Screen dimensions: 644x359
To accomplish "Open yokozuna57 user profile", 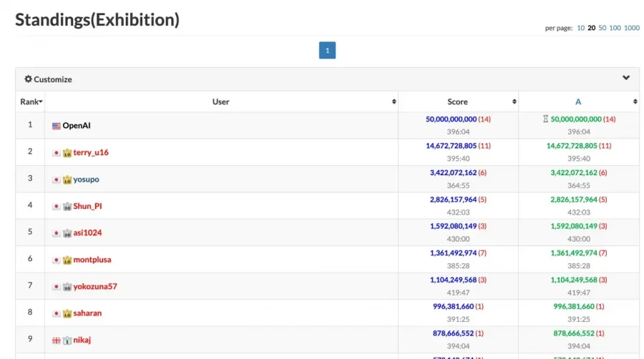I will click(95, 286).
